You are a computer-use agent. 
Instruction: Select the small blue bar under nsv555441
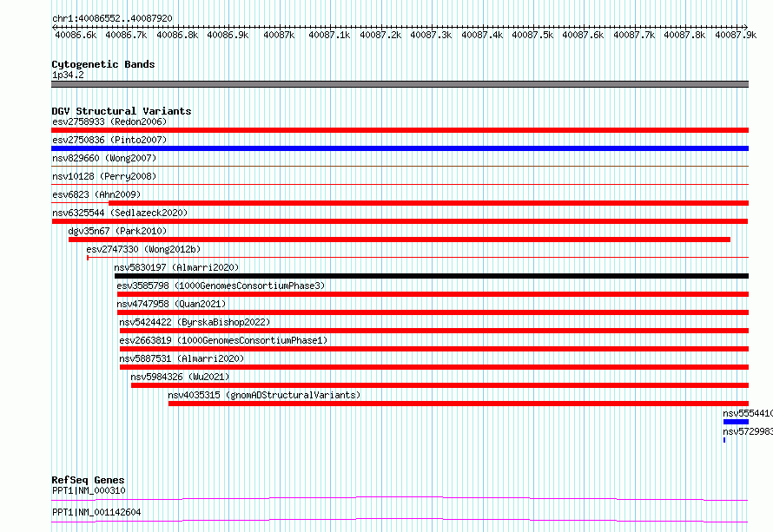click(736, 422)
